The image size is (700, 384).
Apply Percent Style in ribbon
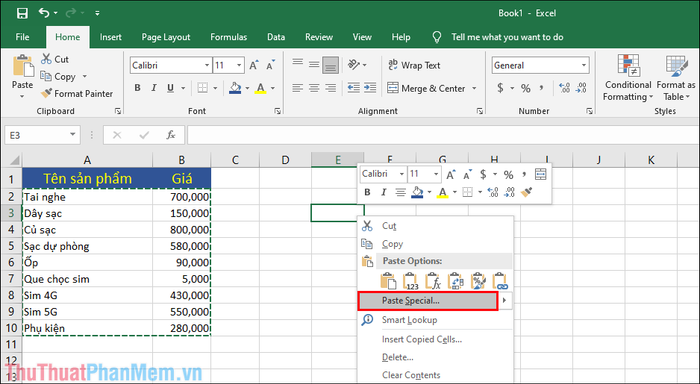(526, 88)
